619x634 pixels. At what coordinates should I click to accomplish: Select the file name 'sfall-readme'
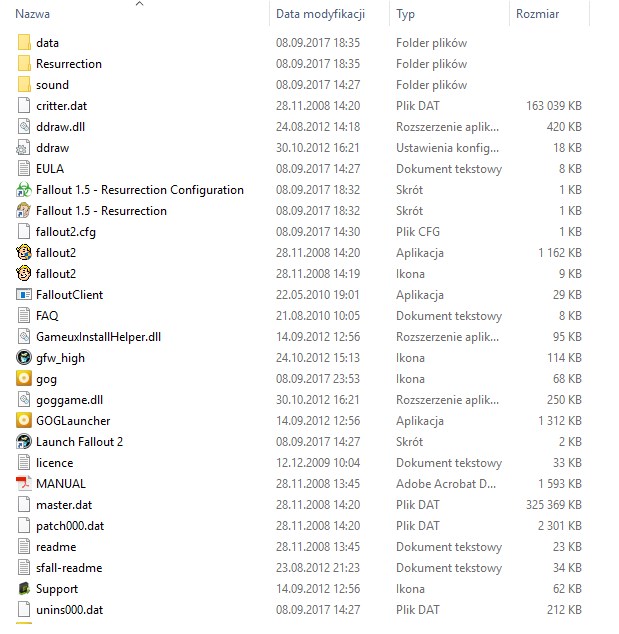click(69, 568)
